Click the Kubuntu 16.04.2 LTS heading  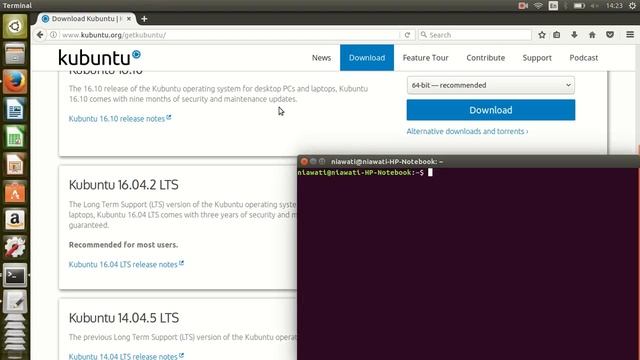tap(124, 185)
